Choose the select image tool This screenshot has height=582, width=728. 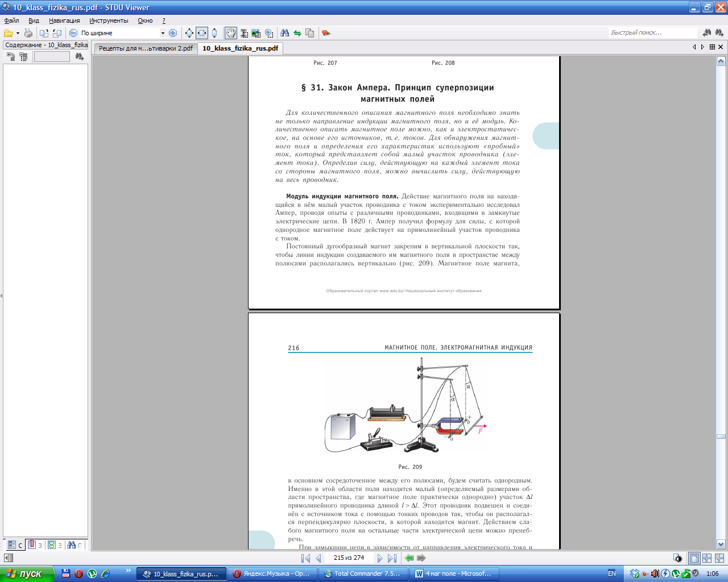(x=256, y=33)
